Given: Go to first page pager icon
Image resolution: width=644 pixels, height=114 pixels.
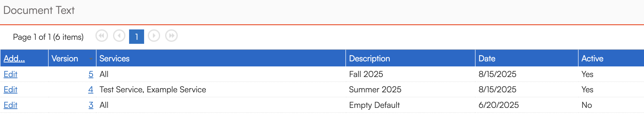Looking at the screenshot, I should click(101, 36).
